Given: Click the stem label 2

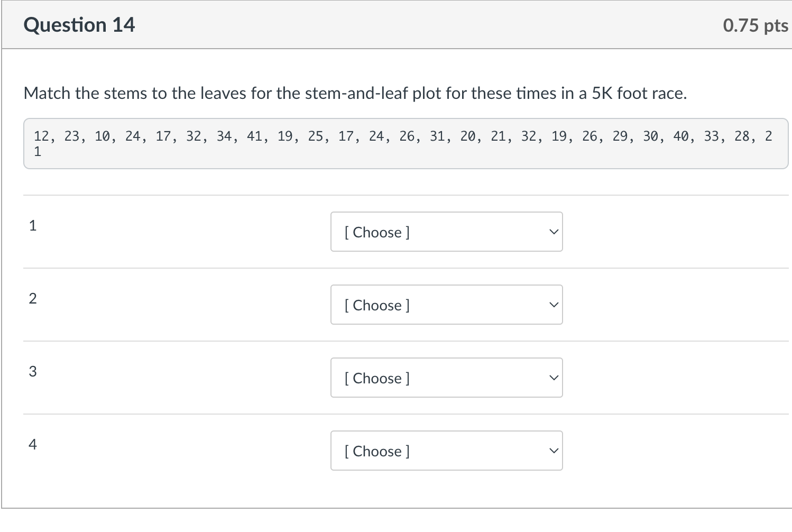Looking at the screenshot, I should tap(33, 299).
